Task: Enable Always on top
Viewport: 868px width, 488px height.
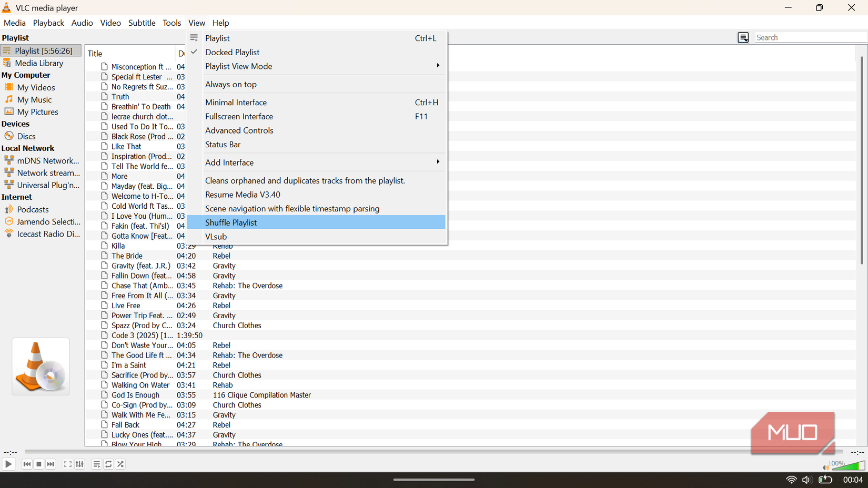Action: coord(230,84)
